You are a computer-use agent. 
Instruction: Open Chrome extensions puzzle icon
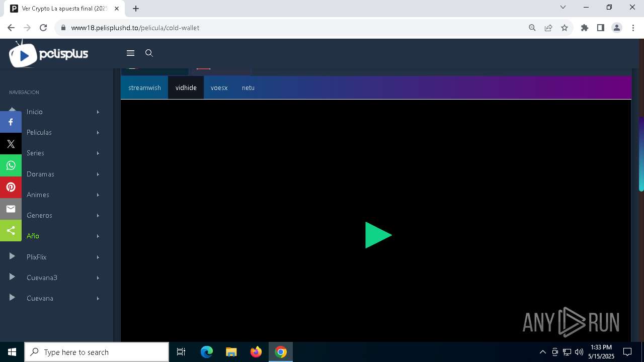point(584,28)
